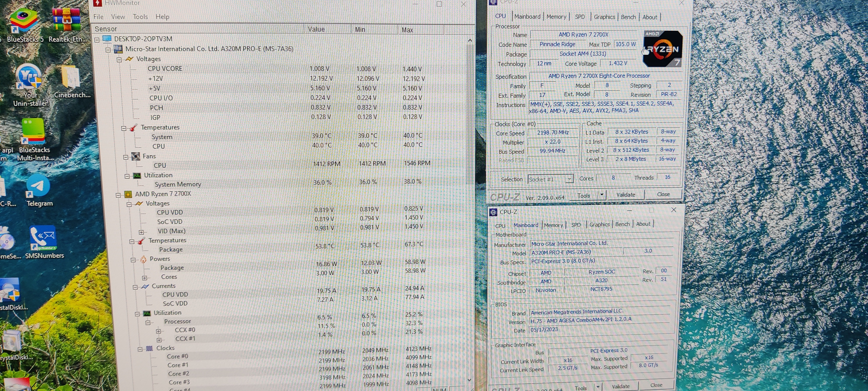This screenshot has width=868, height=391.
Task: Click the Clocks icon in HWMonitor
Action: pyautogui.click(x=149, y=348)
